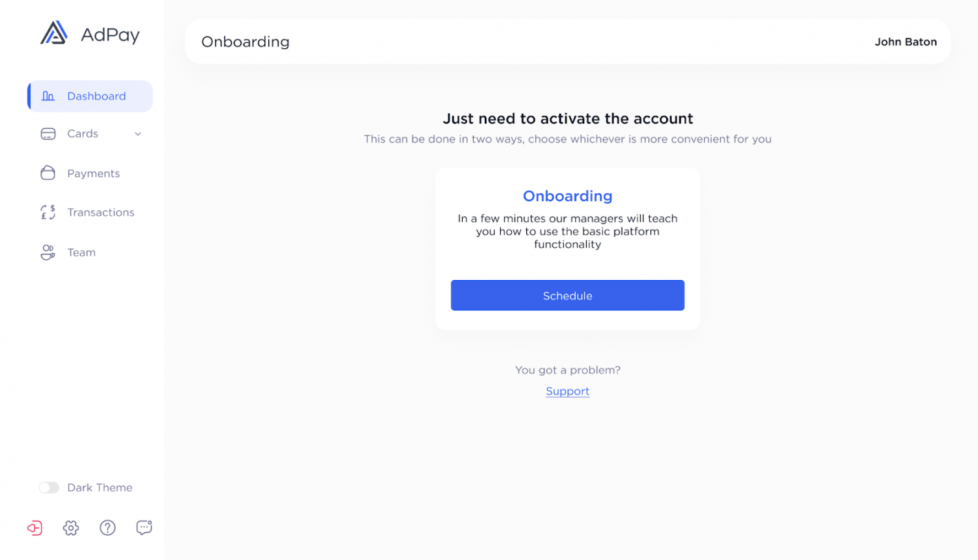The height and width of the screenshot is (560, 978).
Task: Click the AdPay logo icon
Action: (54, 33)
